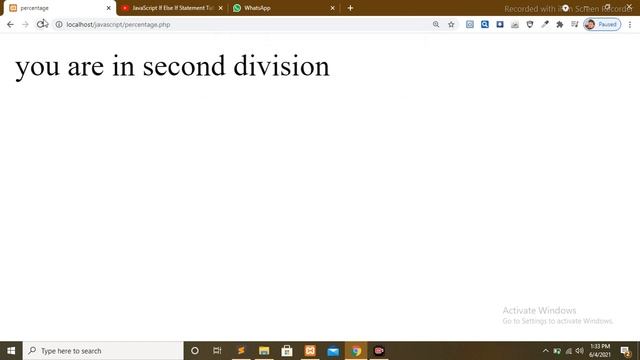Screen dimensions: 640x360
Task: Open Cortana circle icon on taskbar
Action: pyautogui.click(x=195, y=351)
